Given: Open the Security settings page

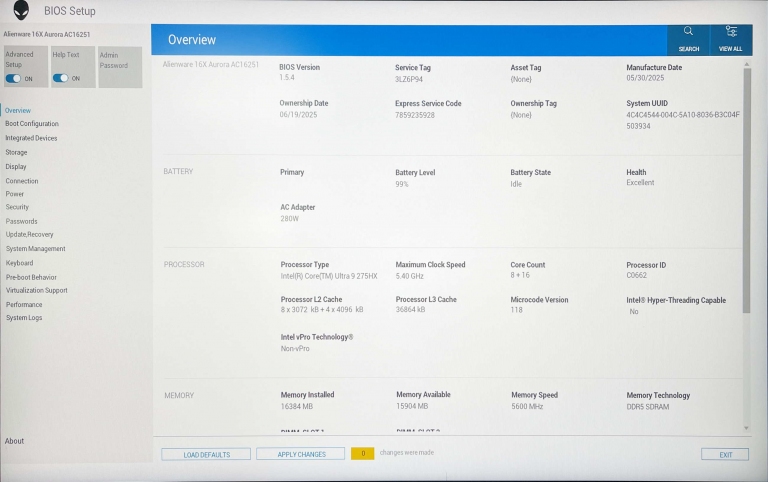Looking at the screenshot, I should (17, 207).
